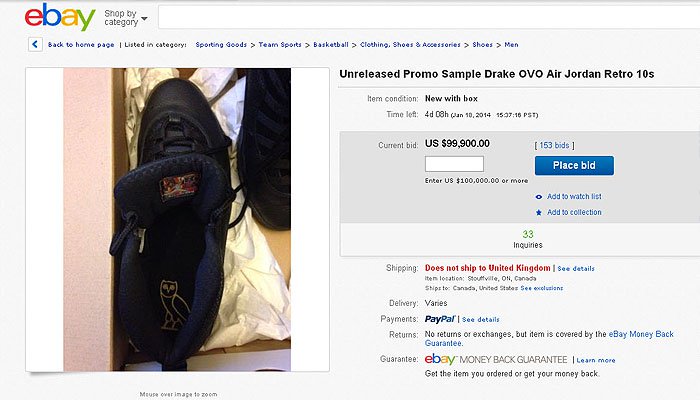
Task: Click Back to home page link
Action: point(80,45)
